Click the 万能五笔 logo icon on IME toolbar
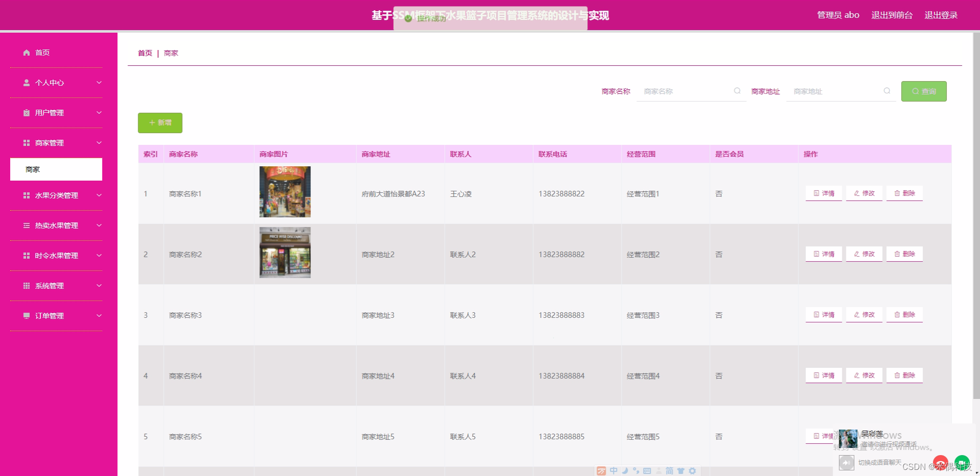The height and width of the screenshot is (476, 980). (x=601, y=471)
